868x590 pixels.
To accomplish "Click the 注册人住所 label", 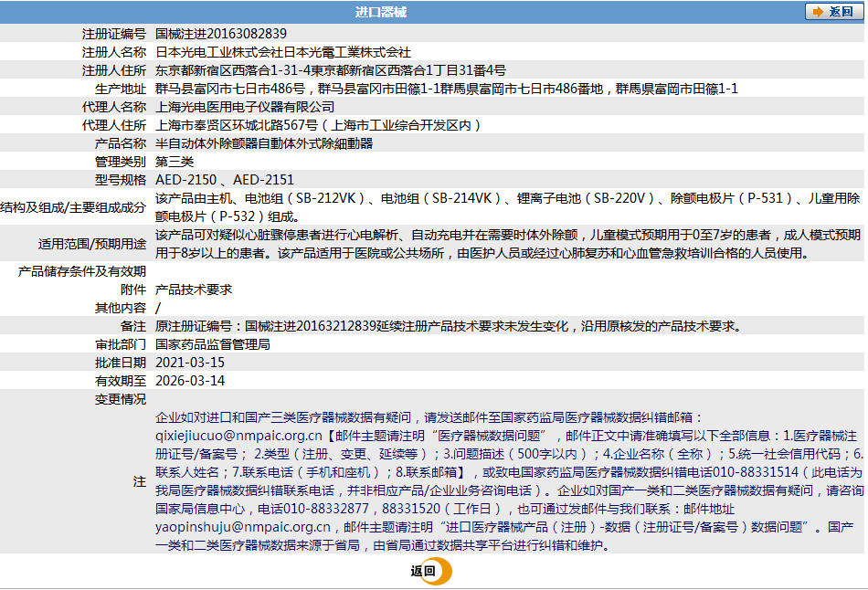I will coord(114,70).
